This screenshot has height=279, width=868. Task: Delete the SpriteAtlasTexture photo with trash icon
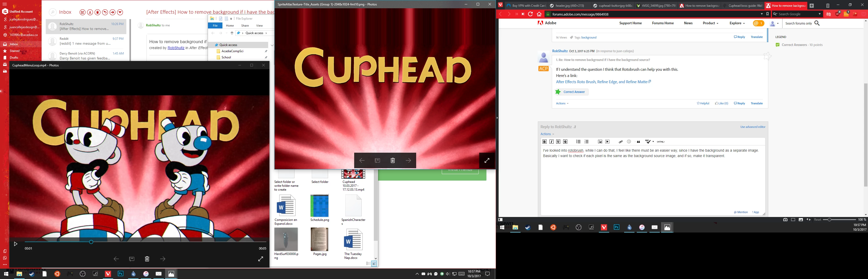pyautogui.click(x=393, y=160)
